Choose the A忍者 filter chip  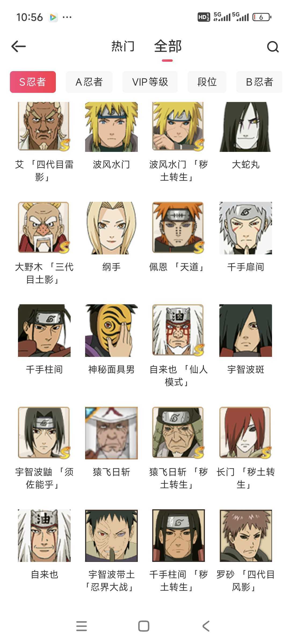[89, 82]
